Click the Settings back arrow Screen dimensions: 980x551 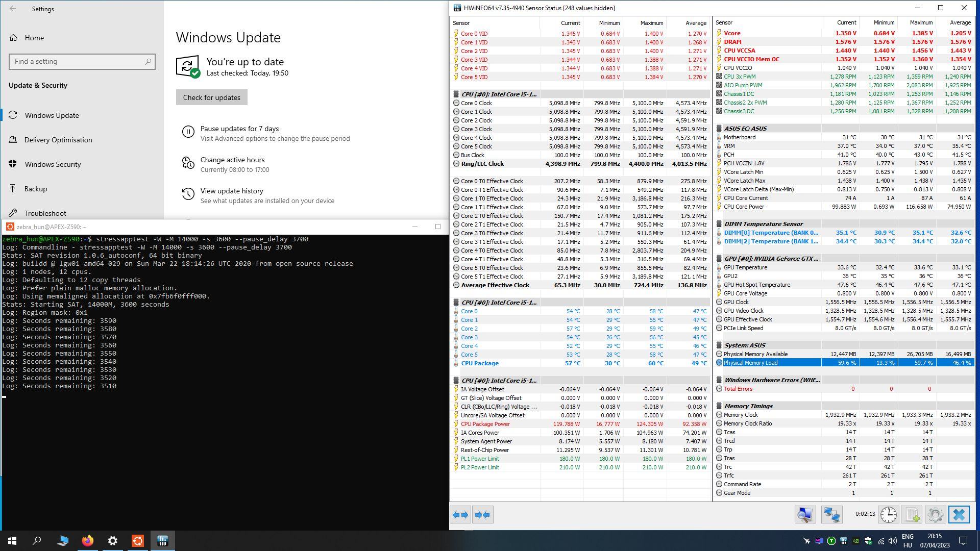[13, 9]
